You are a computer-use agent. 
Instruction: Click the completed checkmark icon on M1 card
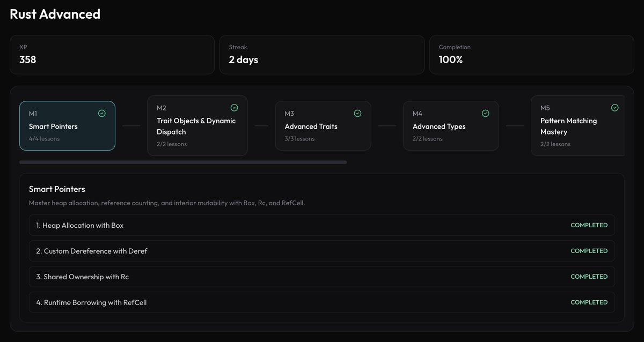pyautogui.click(x=102, y=114)
